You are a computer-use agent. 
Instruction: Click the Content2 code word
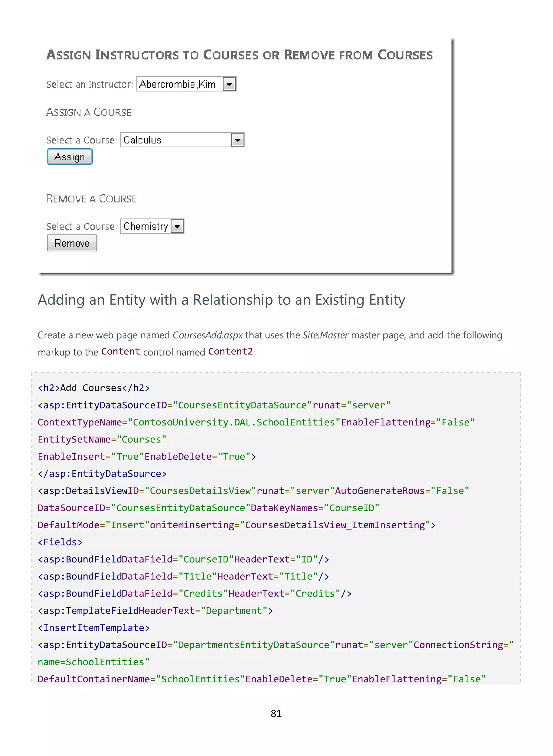[x=230, y=352]
